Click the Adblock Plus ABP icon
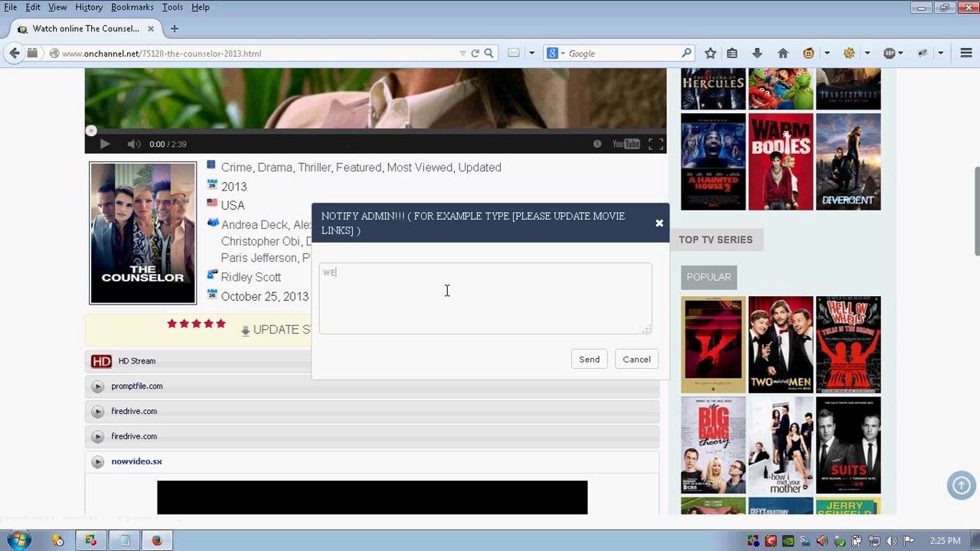Image resolution: width=980 pixels, height=551 pixels. [889, 53]
